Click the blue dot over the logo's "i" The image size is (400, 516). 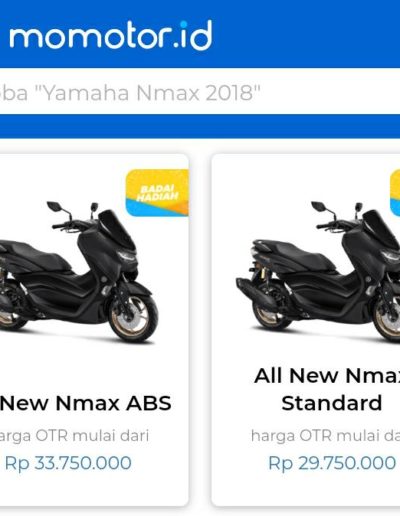[184, 24]
